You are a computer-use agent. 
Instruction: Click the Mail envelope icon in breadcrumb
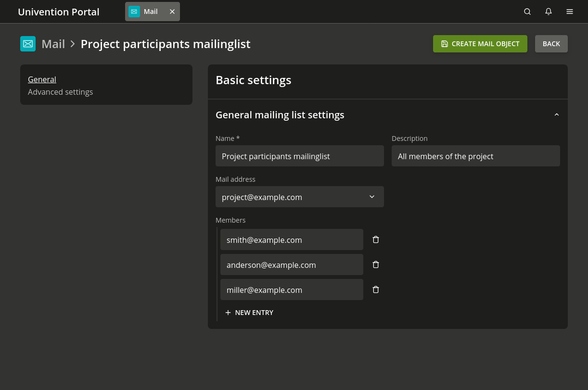click(x=28, y=44)
